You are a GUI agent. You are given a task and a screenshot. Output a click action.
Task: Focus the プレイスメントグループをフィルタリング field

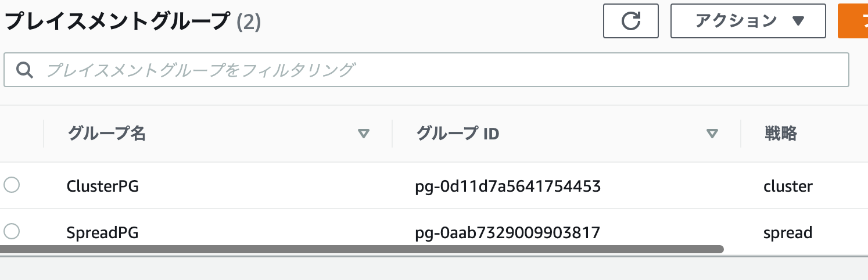(x=426, y=70)
